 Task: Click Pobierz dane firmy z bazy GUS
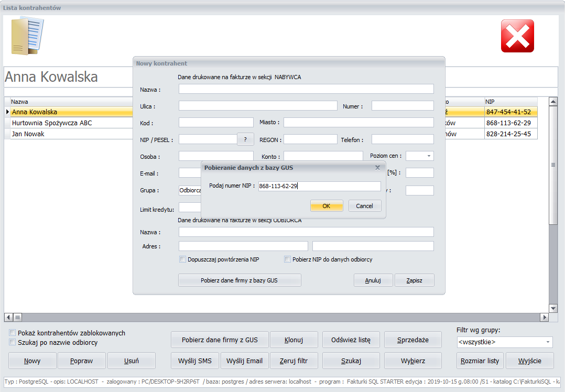click(240, 280)
